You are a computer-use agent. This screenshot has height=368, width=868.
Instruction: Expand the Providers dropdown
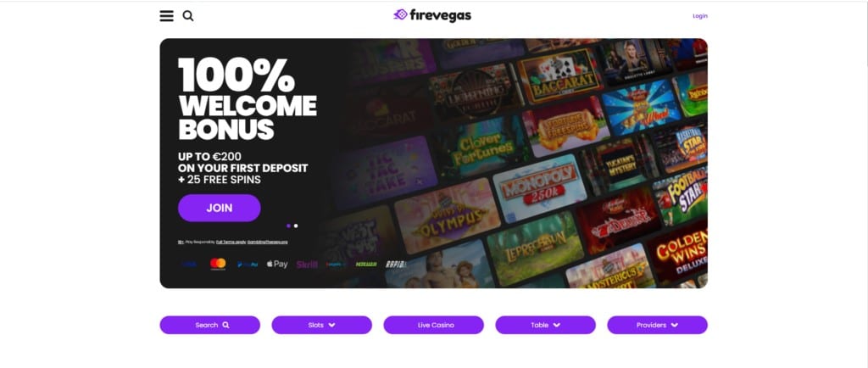pos(657,325)
